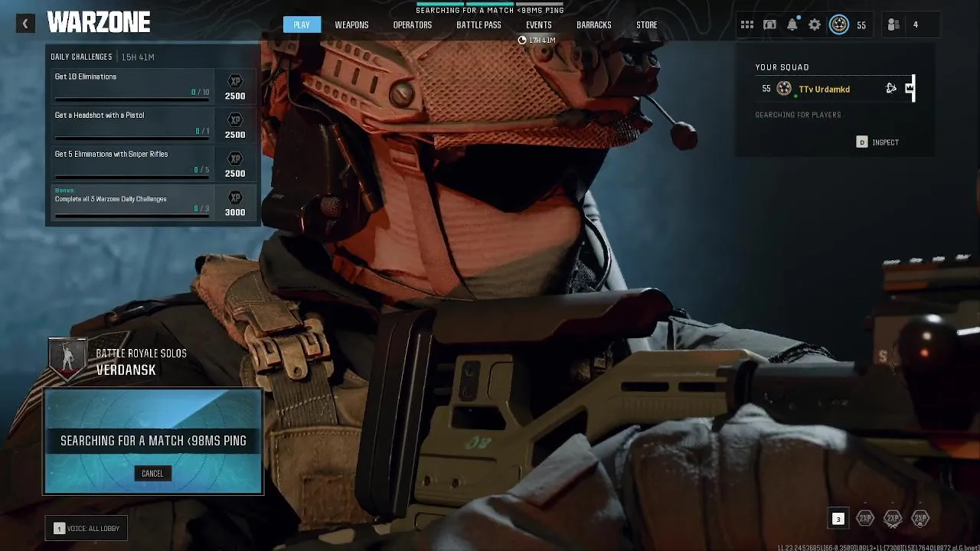The image size is (980, 551).
Task: Click the squad leader crown icon
Action: point(910,89)
